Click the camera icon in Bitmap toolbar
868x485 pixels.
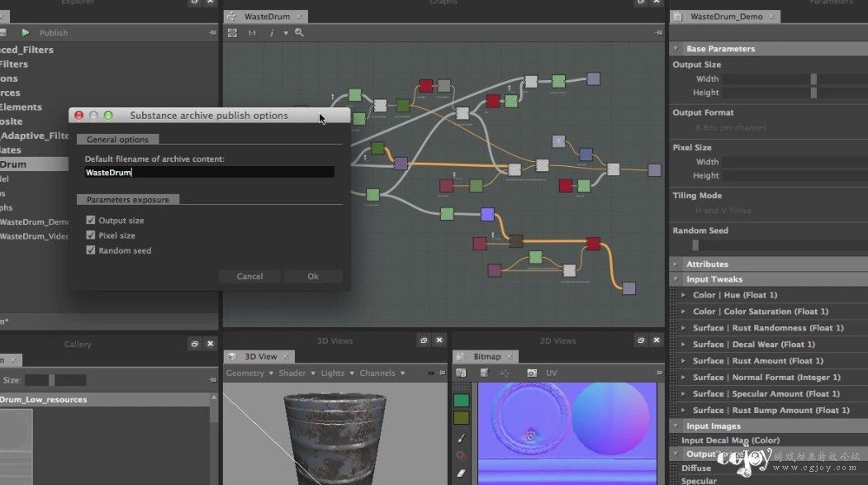pos(531,373)
